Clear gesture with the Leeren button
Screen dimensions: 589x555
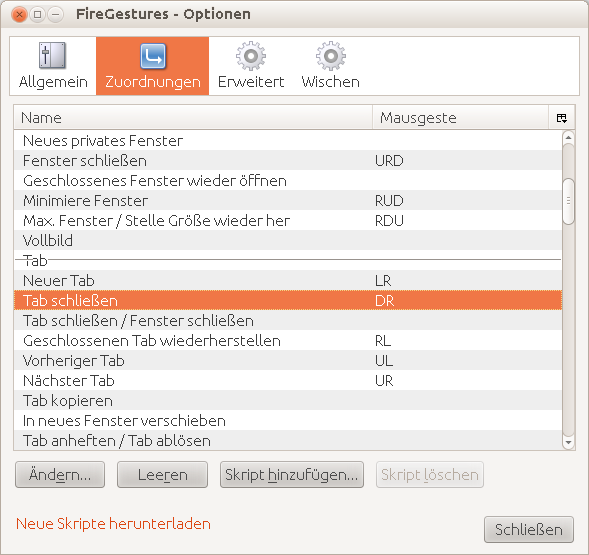(162, 475)
